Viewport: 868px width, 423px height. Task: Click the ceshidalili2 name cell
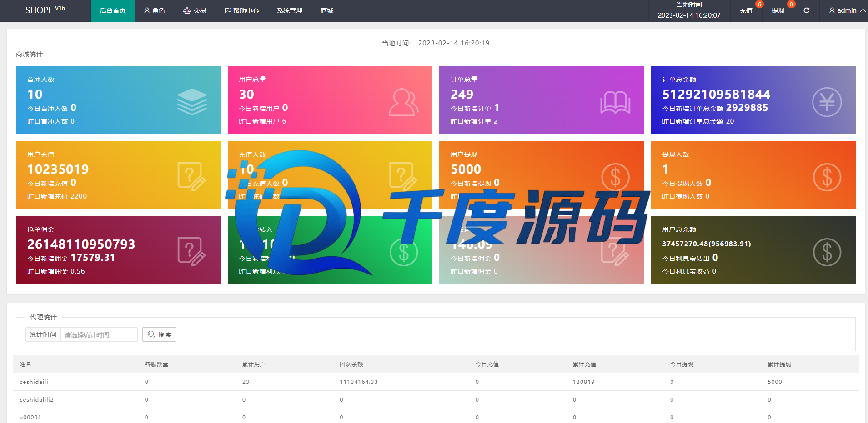click(x=36, y=399)
